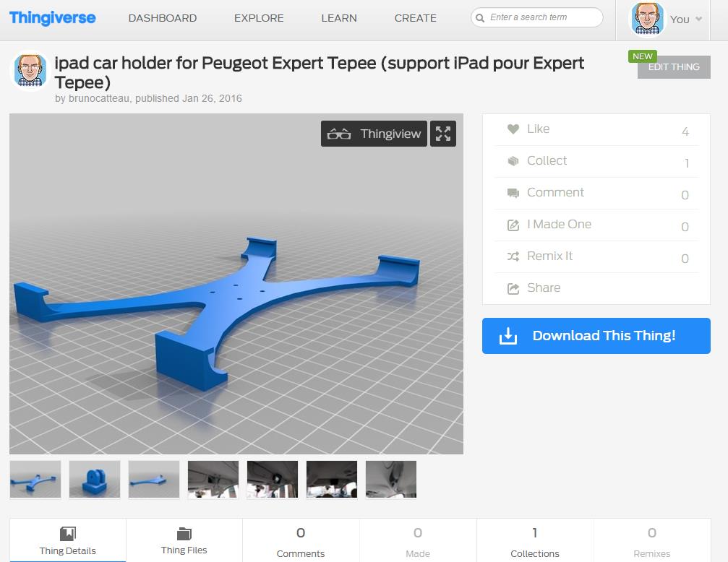Click the Thing Details bookmark icon
Viewport: 728px width, 562px height.
click(x=68, y=534)
